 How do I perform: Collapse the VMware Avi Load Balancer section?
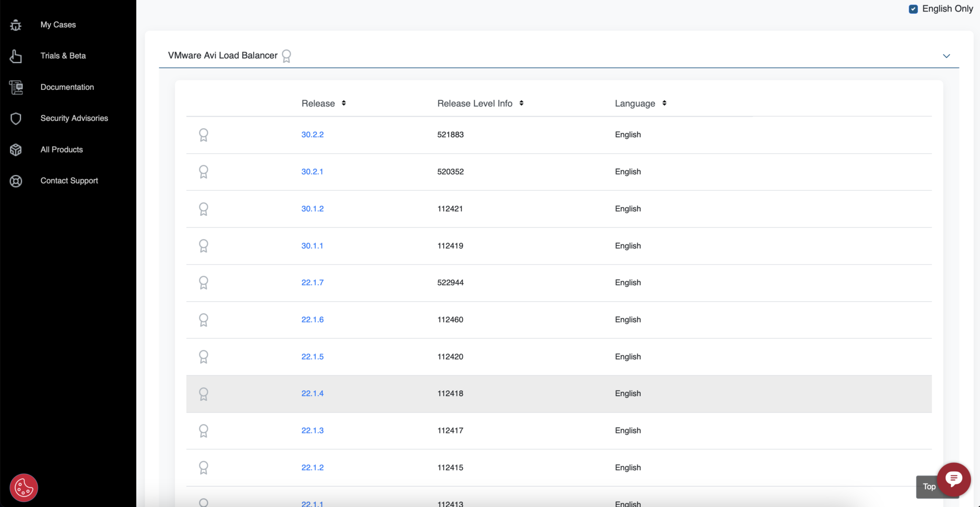pos(947,56)
